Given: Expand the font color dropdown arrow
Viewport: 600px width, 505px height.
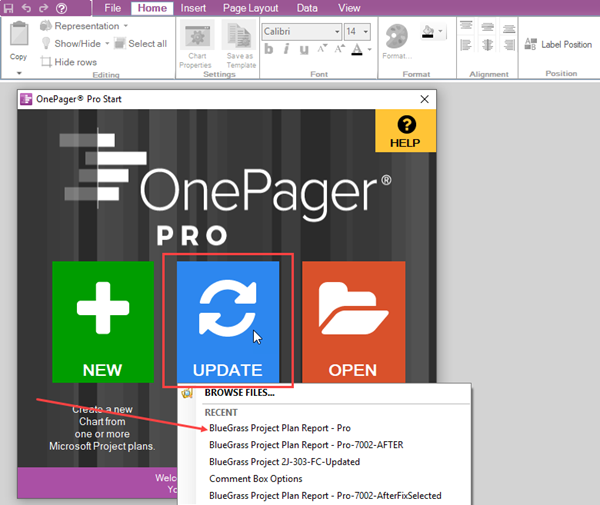Looking at the screenshot, I should point(369,49).
